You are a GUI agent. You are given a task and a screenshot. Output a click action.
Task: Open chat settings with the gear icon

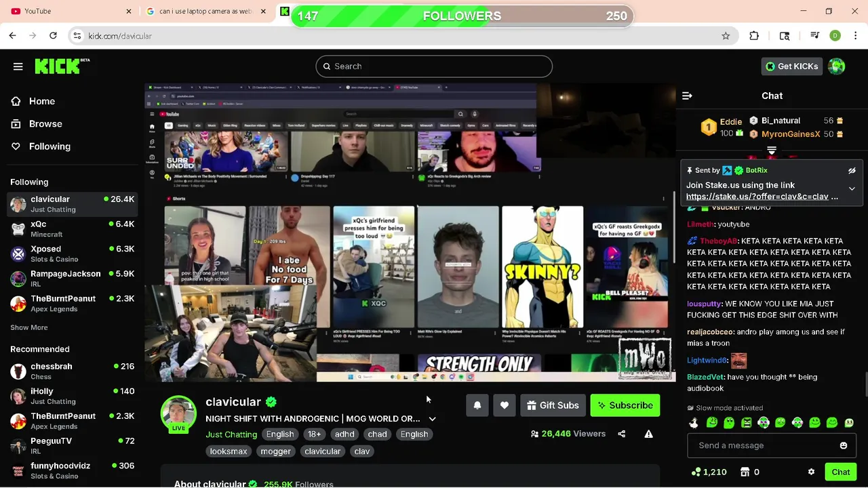[x=811, y=472]
